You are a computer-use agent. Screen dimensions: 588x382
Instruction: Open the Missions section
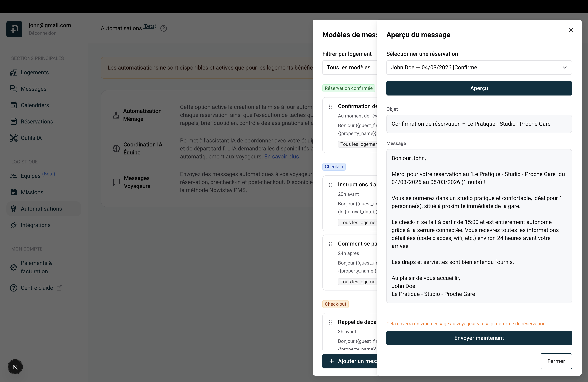[32, 192]
